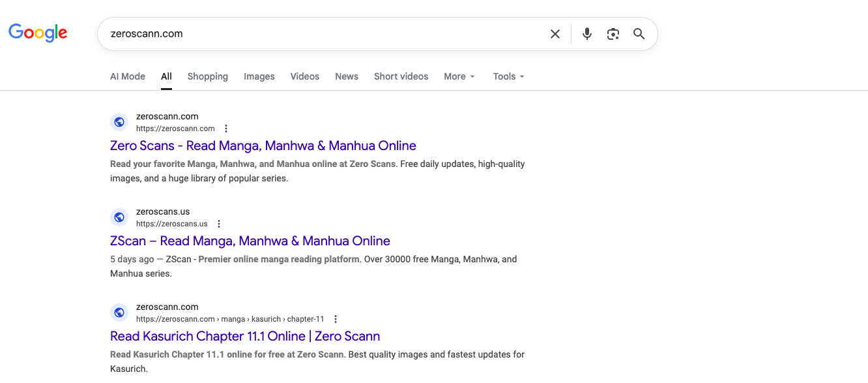Open three-dot menu for zeroscans.us result

219,224
